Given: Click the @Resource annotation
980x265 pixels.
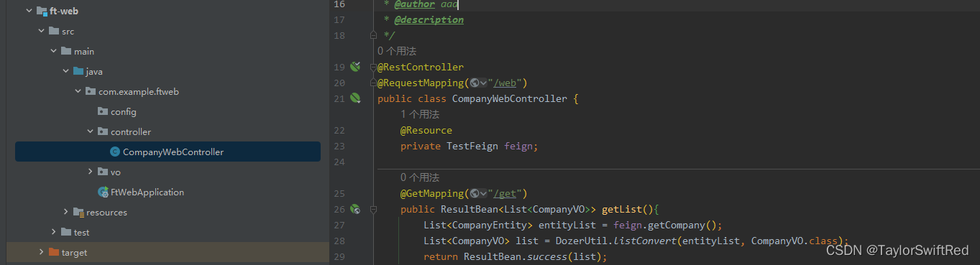Looking at the screenshot, I should point(426,130).
